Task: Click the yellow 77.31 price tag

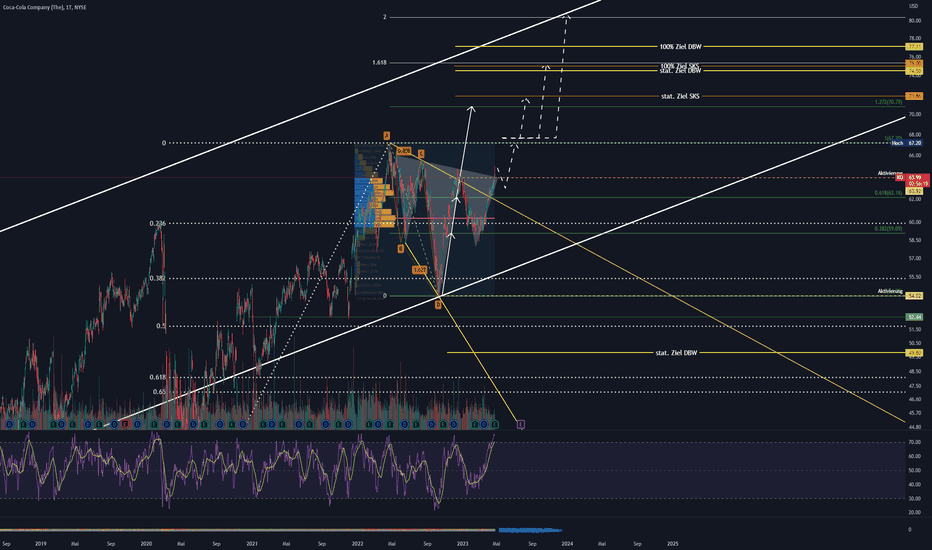Action: (914, 46)
